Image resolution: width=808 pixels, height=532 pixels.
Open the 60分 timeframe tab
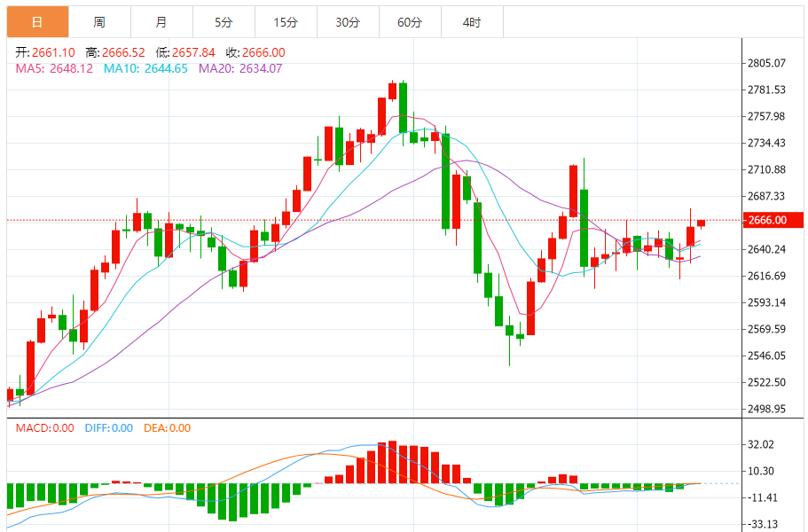click(410, 22)
